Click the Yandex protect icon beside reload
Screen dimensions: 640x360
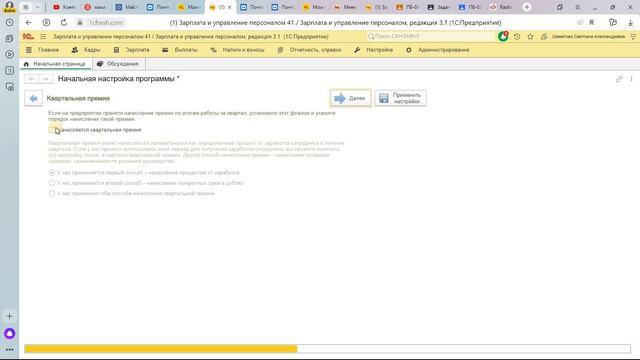46,22
